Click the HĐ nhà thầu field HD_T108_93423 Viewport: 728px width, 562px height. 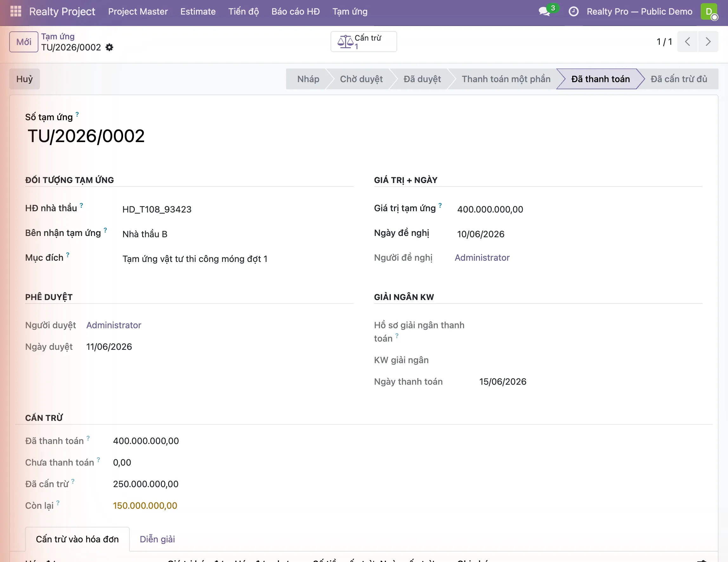[x=157, y=209]
